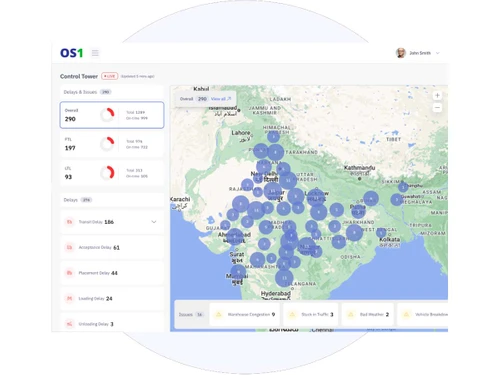
Task: Click Warehouse Congestion warning icon
Action: click(x=219, y=314)
